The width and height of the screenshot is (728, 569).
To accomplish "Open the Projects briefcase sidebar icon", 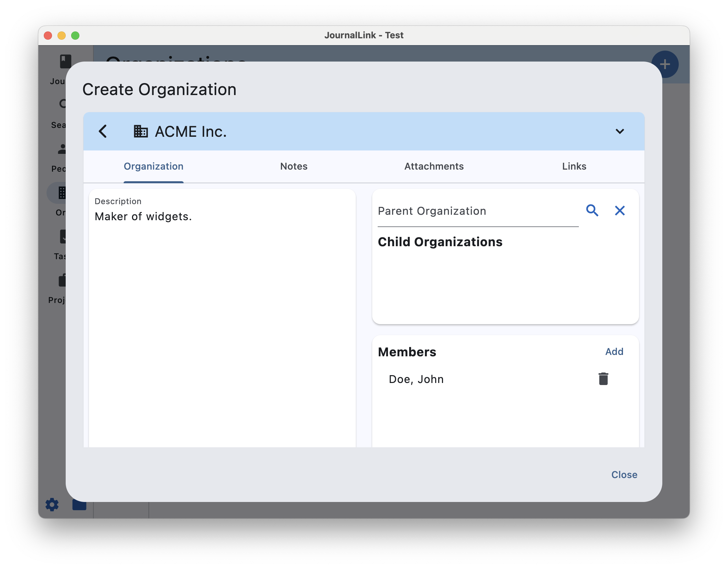I will [62, 280].
